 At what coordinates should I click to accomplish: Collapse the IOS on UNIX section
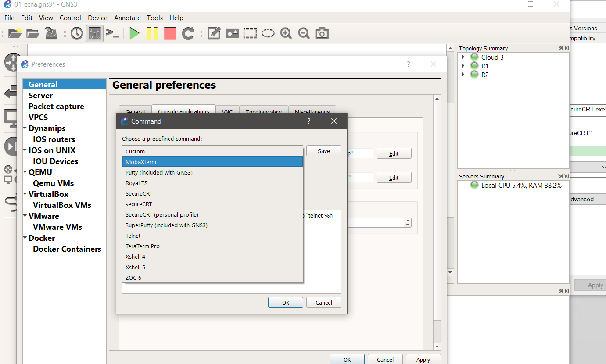tap(25, 150)
